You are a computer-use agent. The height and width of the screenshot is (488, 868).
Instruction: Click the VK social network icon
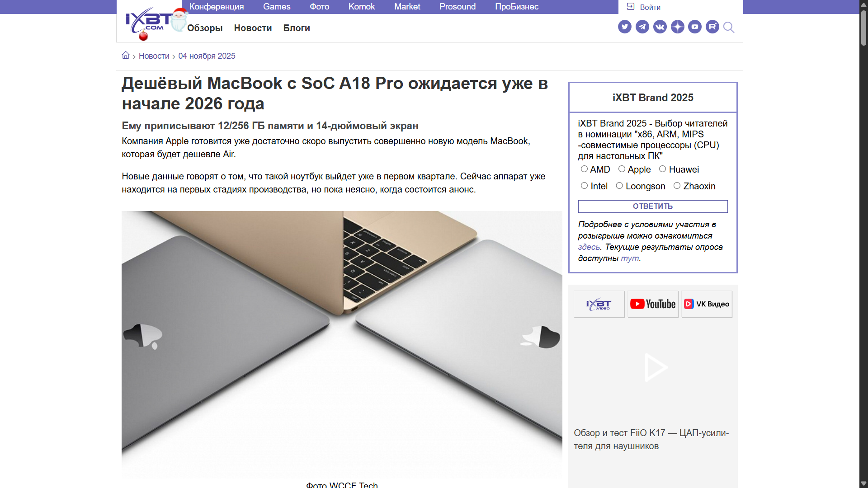pos(660,27)
